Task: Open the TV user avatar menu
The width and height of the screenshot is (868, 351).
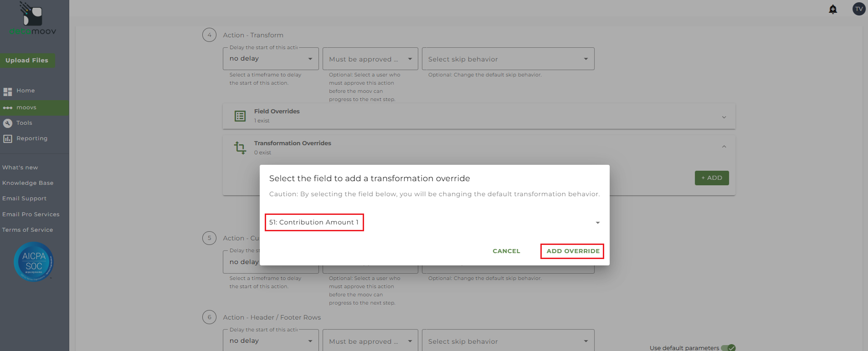Action: pos(859,9)
